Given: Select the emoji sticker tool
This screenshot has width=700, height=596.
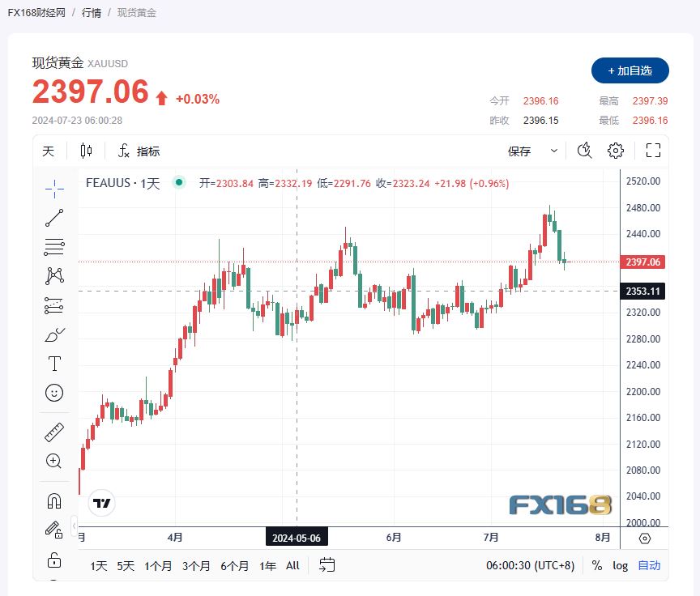Looking at the screenshot, I should click(54, 393).
